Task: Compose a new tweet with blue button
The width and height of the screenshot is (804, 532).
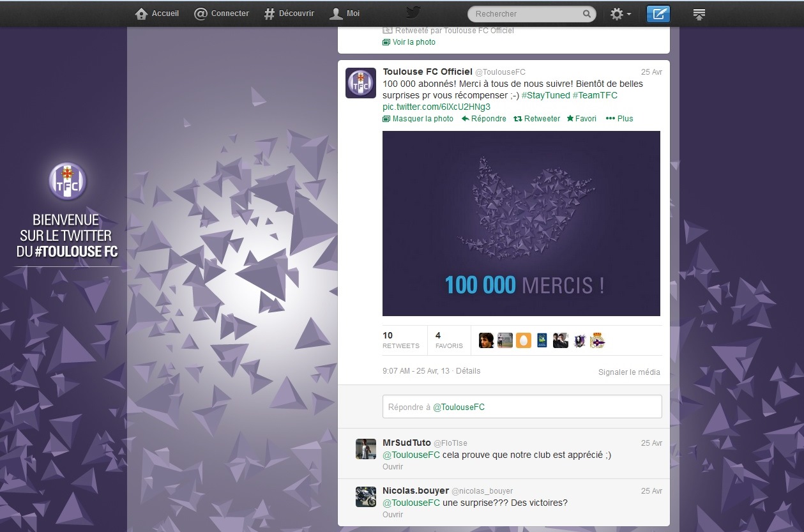Action: click(658, 13)
